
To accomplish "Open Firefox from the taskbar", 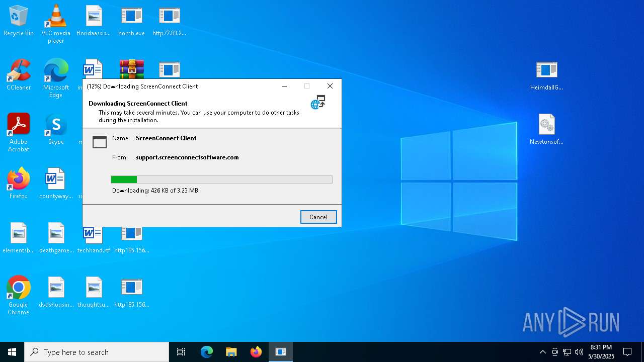I will (x=256, y=352).
